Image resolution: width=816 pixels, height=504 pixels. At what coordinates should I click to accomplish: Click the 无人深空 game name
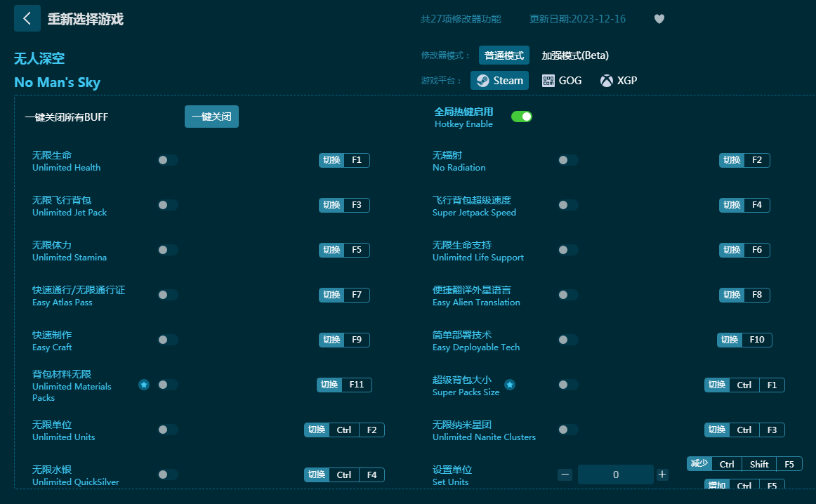pos(39,58)
